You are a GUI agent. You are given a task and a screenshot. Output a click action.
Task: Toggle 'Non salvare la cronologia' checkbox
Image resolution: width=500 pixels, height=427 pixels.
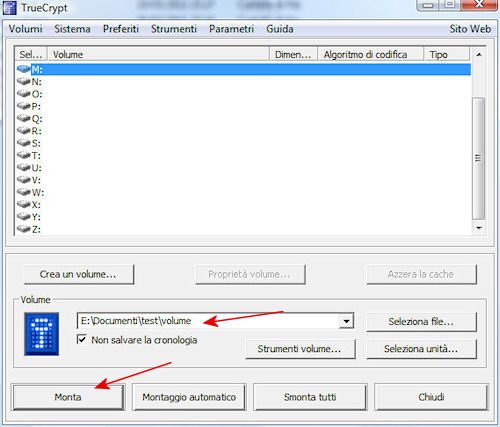(x=82, y=339)
